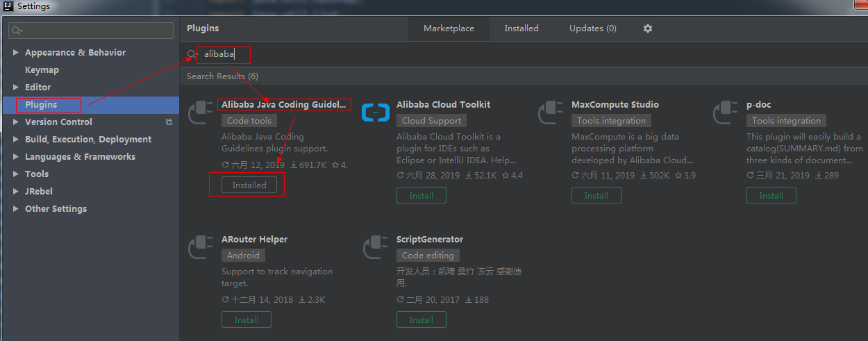This screenshot has height=341, width=868.
Task: Click the MaxCompute Studio plugin icon
Action: (x=550, y=111)
